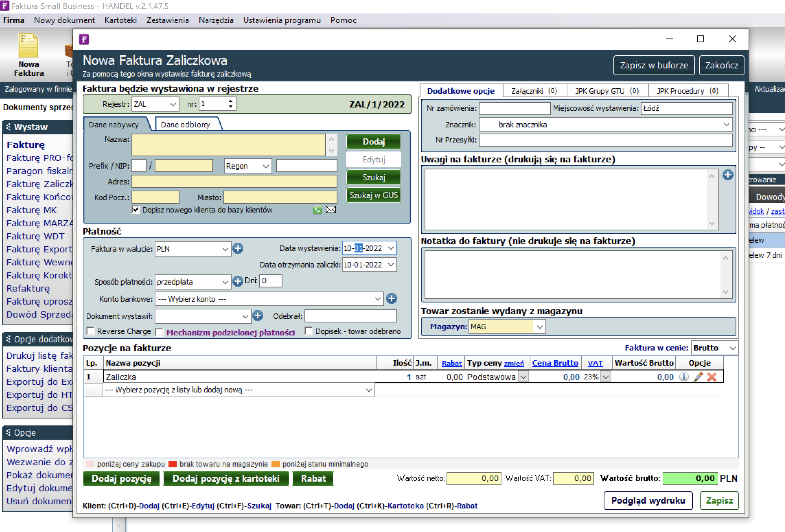Open the 23% VAT rate dropdown
Image resolution: width=785 pixels, height=532 pixels.
click(606, 377)
